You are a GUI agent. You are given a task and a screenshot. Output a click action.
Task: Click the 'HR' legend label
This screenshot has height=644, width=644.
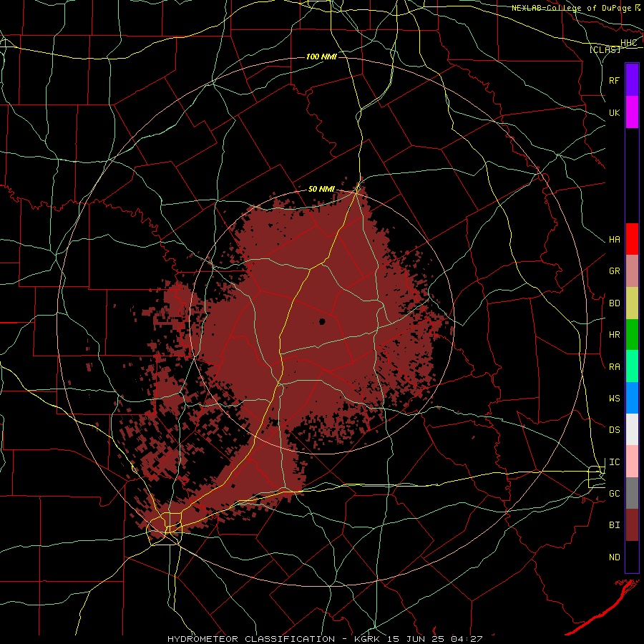point(614,335)
